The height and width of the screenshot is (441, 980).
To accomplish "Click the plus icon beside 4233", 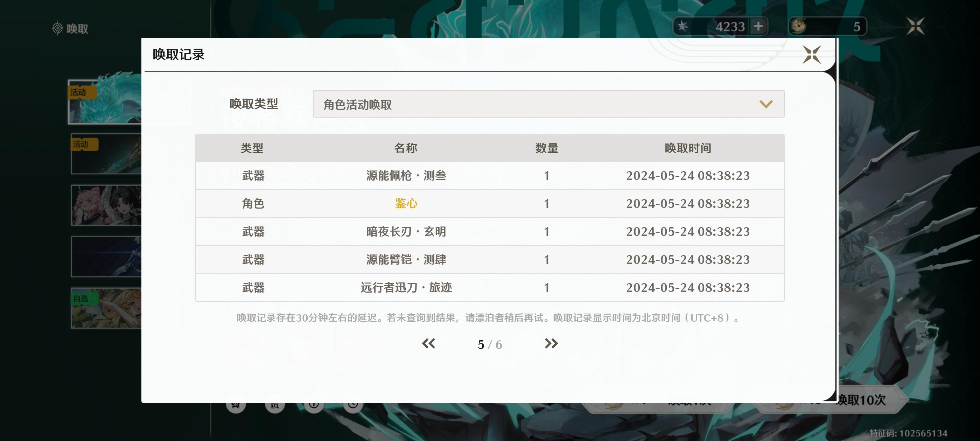I will (x=758, y=26).
